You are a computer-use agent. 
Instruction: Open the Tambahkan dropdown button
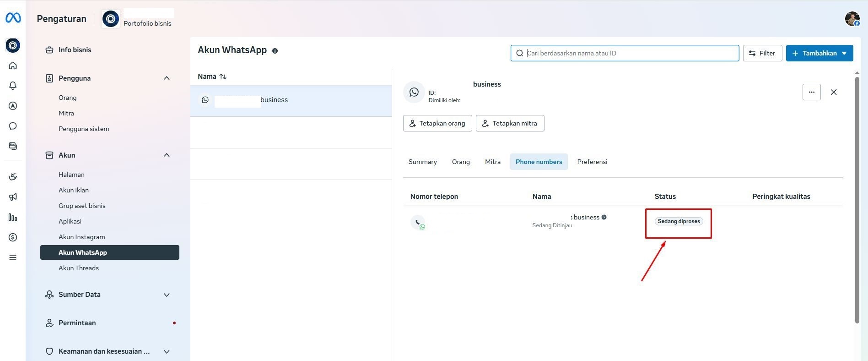[819, 53]
